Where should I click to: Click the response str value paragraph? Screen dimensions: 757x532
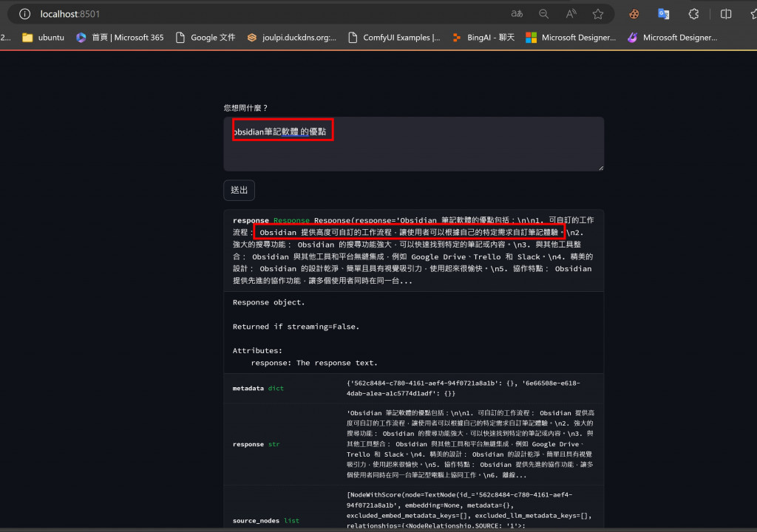click(470, 444)
